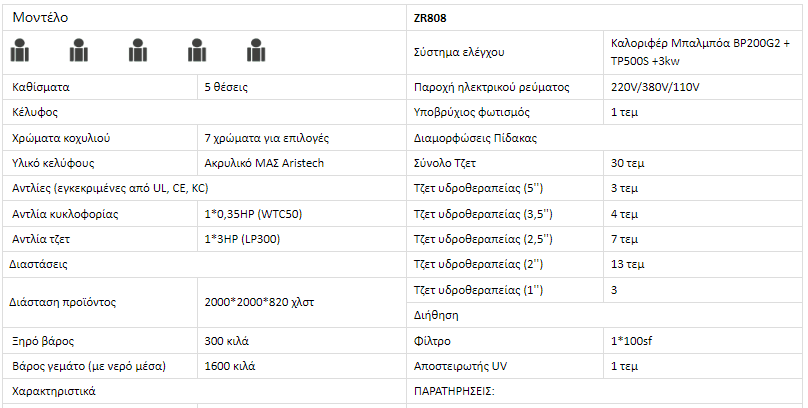Click the "Υποβρύχιος φωτισμός" label

coord(471,112)
